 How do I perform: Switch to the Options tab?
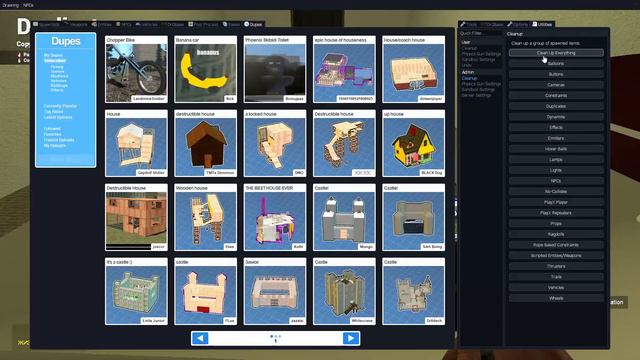click(518, 24)
